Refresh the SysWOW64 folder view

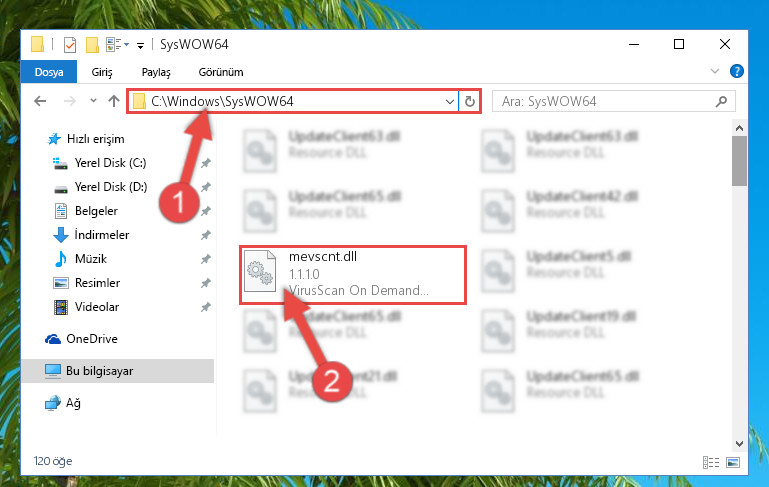469,102
